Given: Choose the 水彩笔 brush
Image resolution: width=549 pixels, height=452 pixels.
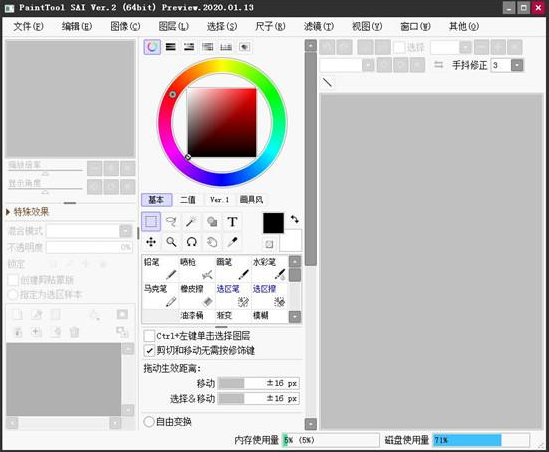Looking at the screenshot, I should coord(269,269).
